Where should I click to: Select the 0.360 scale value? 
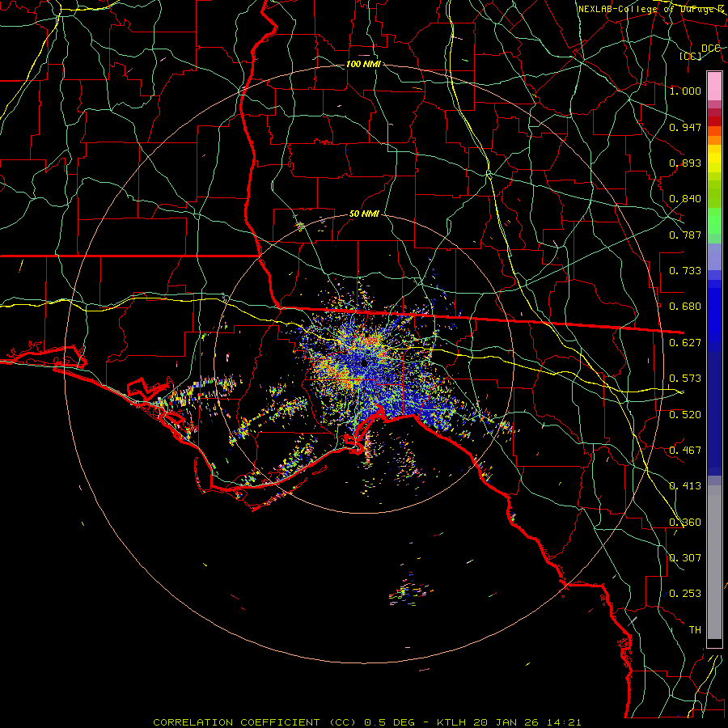(685, 523)
